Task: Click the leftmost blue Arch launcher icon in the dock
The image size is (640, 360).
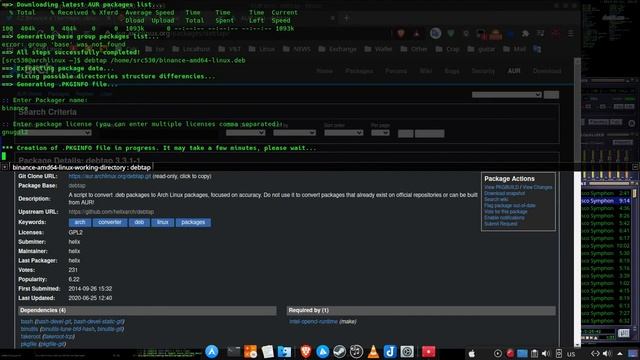Action: (x=211, y=351)
